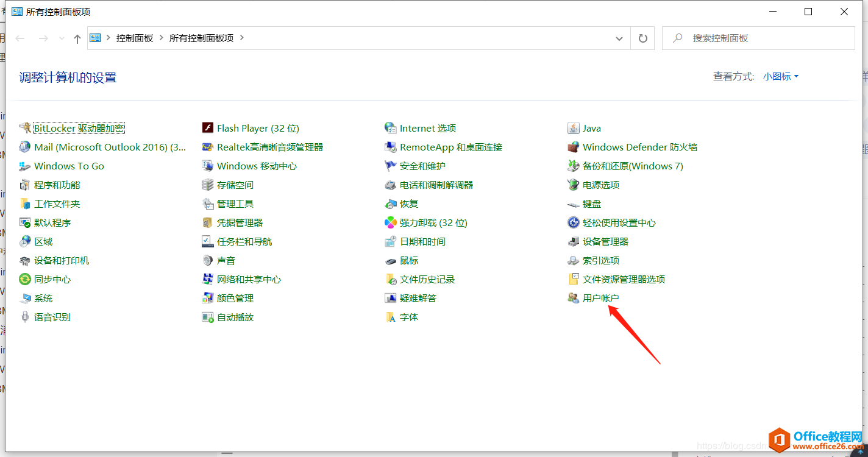Open RemoteApp 和桌面连接 link
868x457 pixels.
[451, 147]
